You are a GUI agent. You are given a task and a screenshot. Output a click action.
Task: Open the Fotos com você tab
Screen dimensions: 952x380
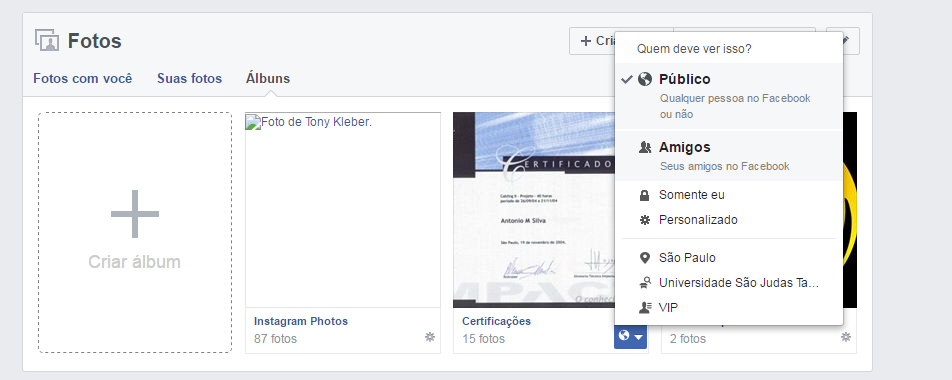[83, 78]
